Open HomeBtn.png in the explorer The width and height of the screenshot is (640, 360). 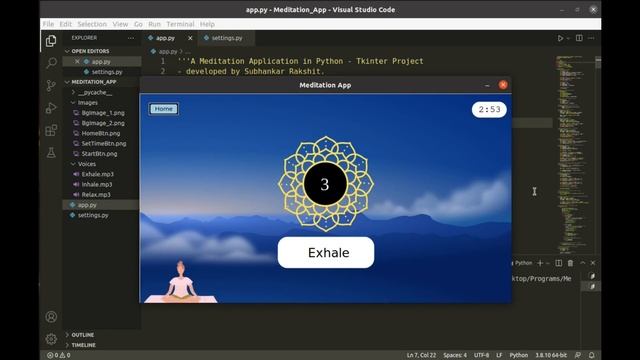pyautogui.click(x=101, y=133)
